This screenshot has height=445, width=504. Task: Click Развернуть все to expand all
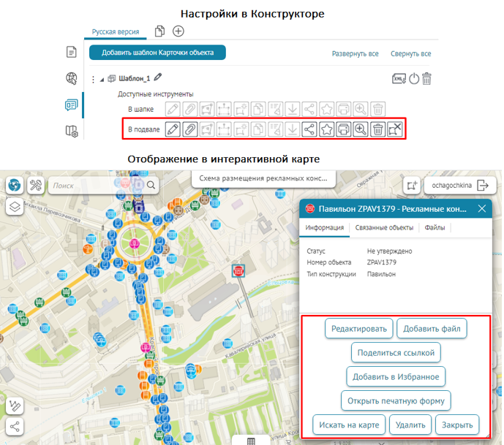(355, 54)
